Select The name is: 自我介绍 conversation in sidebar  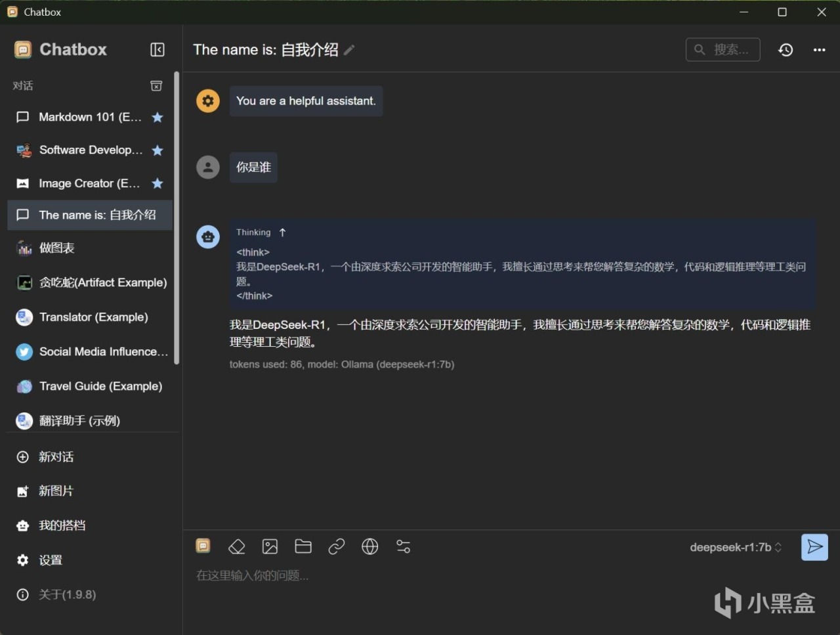click(x=90, y=215)
